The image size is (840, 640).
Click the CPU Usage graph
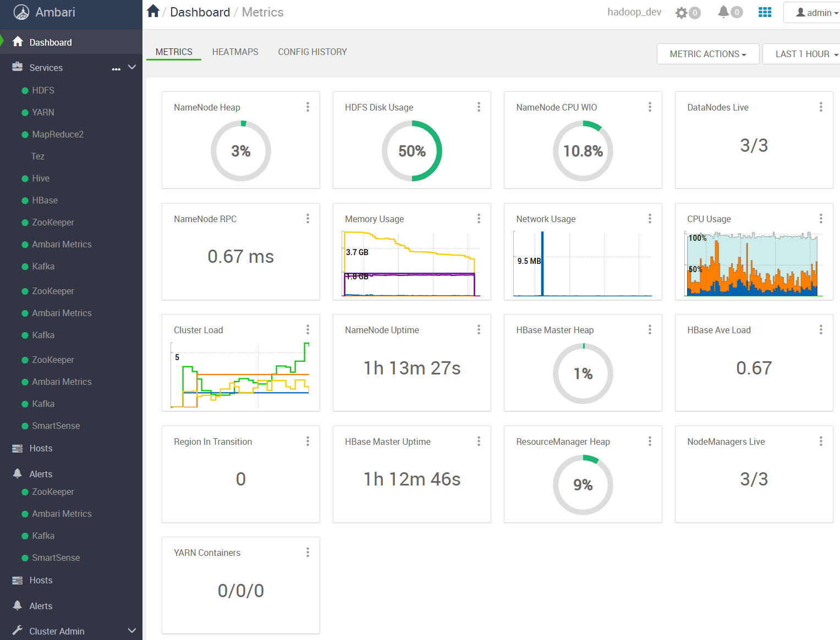click(x=754, y=264)
